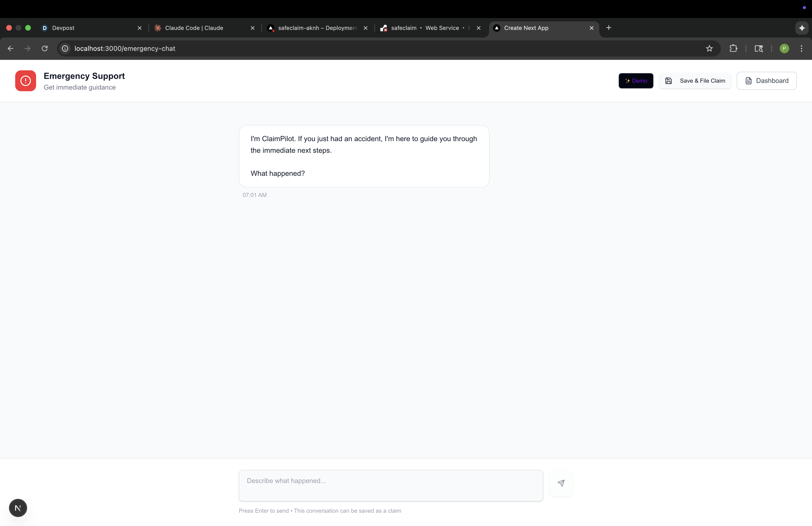Send message with paper plane icon

pos(561,483)
